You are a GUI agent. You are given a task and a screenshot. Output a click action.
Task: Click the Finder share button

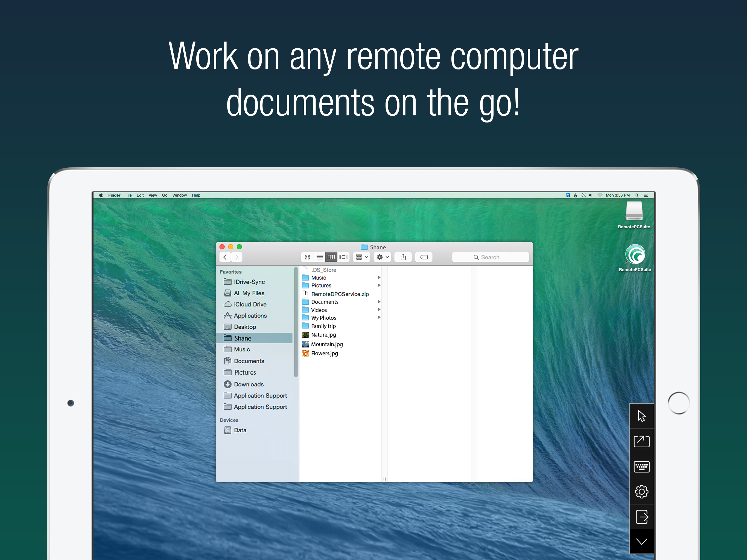403,257
